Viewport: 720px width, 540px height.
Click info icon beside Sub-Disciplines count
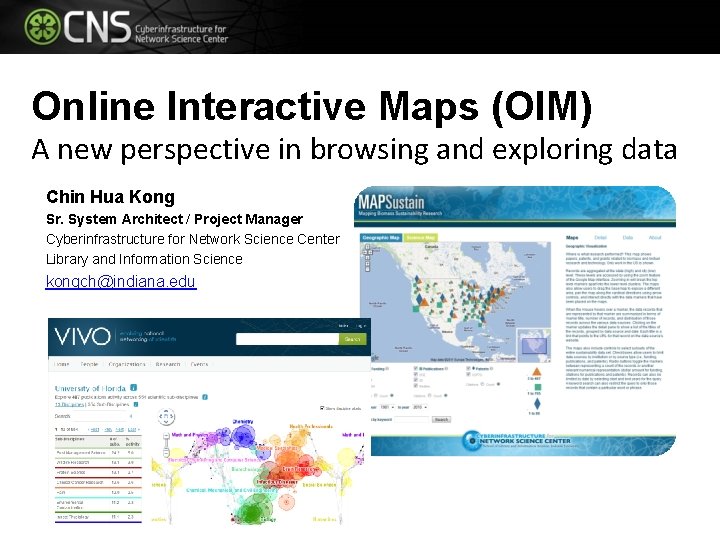(x=136, y=405)
